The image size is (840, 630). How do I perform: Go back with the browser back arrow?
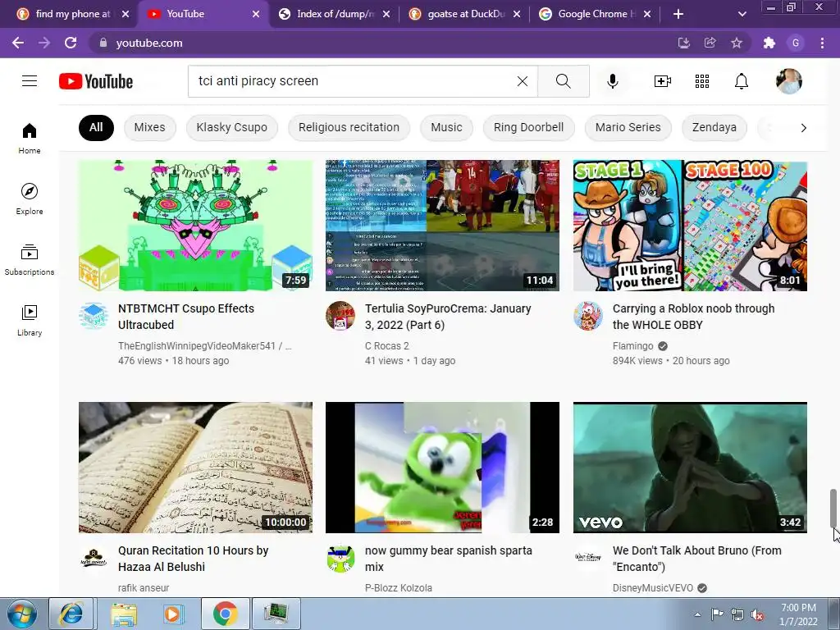coord(18,43)
